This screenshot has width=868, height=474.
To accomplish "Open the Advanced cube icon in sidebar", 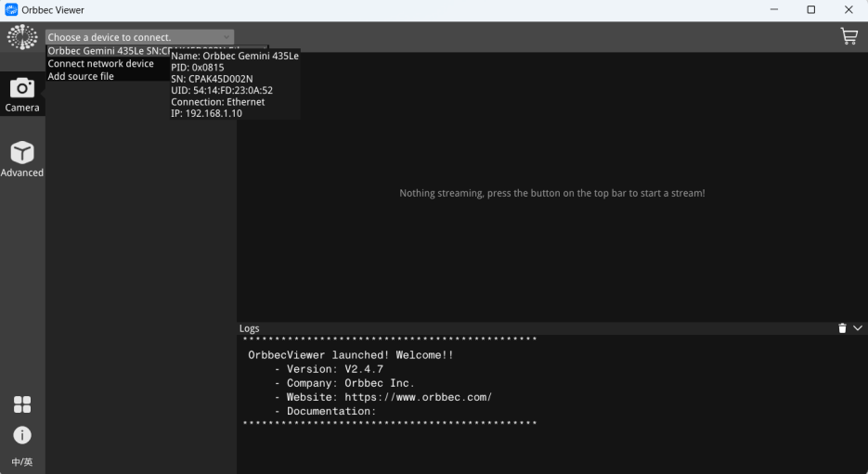I will click(22, 159).
